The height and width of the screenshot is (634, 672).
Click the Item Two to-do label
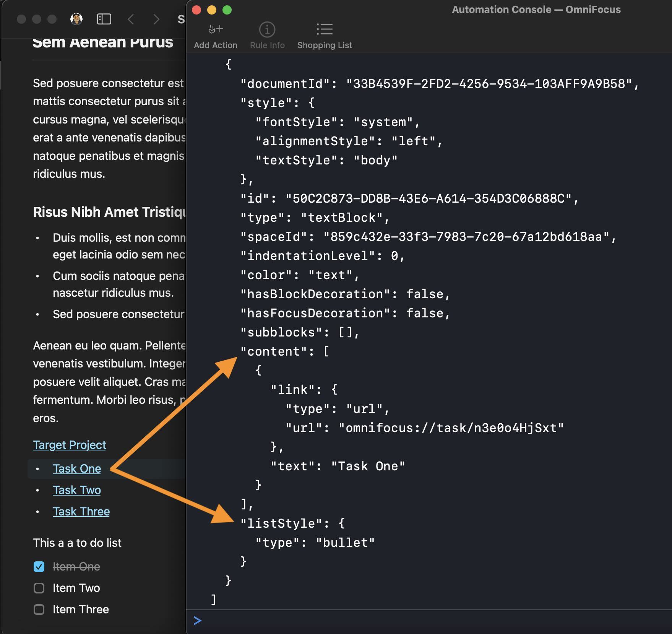click(76, 588)
